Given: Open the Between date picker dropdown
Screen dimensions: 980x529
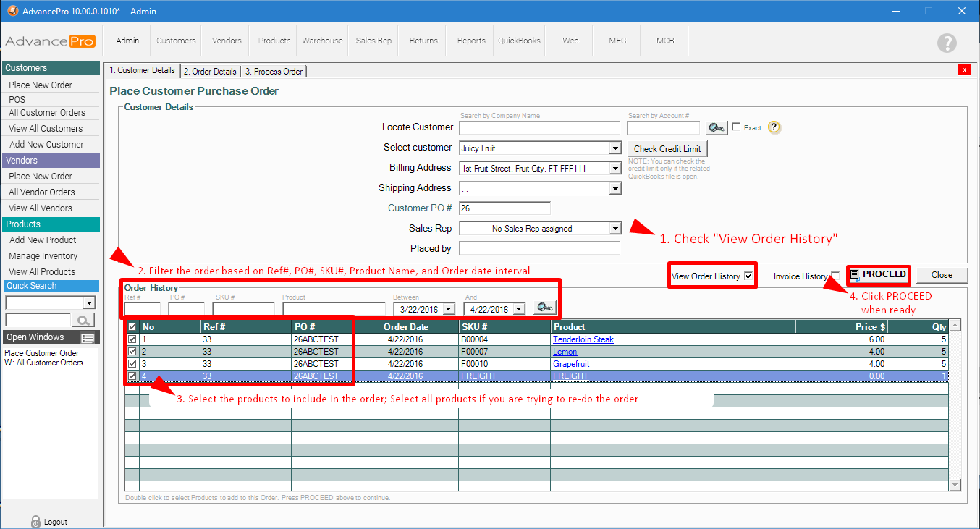Looking at the screenshot, I should (448, 309).
